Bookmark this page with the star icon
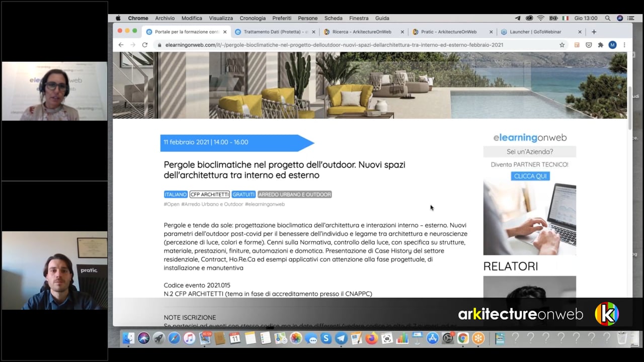 coord(562,45)
